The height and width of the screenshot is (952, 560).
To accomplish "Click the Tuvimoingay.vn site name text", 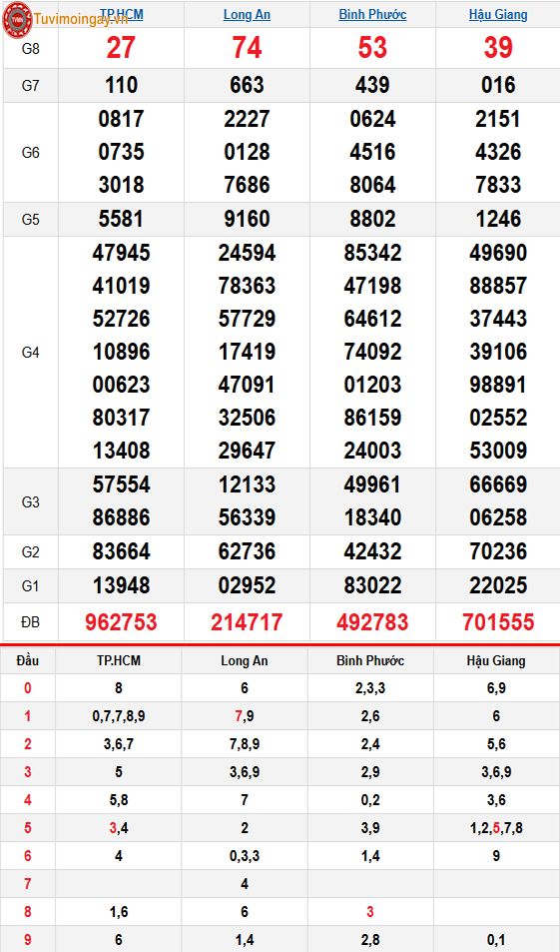I will (x=81, y=19).
